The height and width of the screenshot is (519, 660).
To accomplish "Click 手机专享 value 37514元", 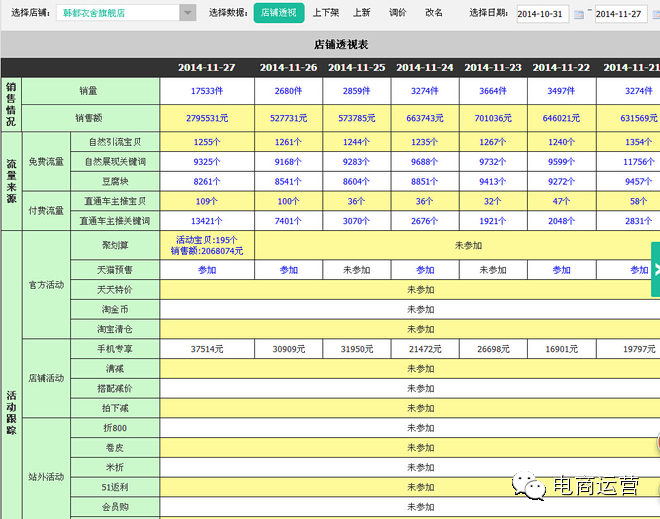I will click(x=207, y=349).
